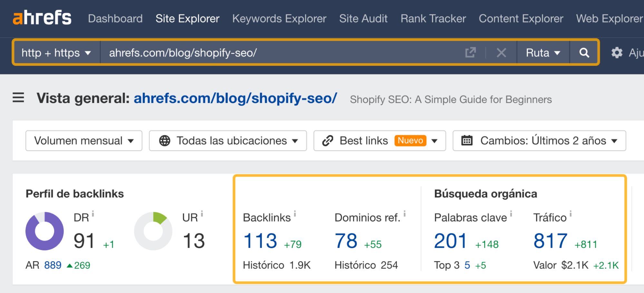Click the info icon next to Tráfico
Screen dimensions: 644x293
click(570, 213)
